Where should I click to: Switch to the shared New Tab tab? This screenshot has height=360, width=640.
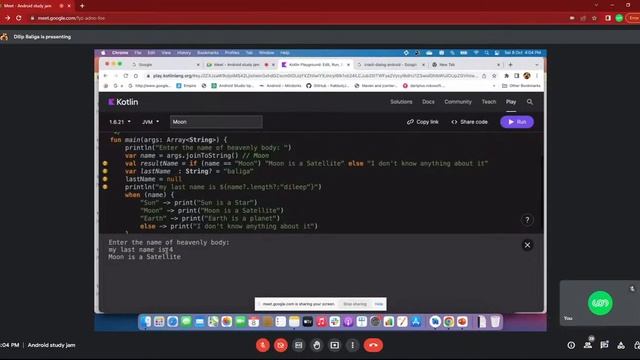click(x=465, y=64)
